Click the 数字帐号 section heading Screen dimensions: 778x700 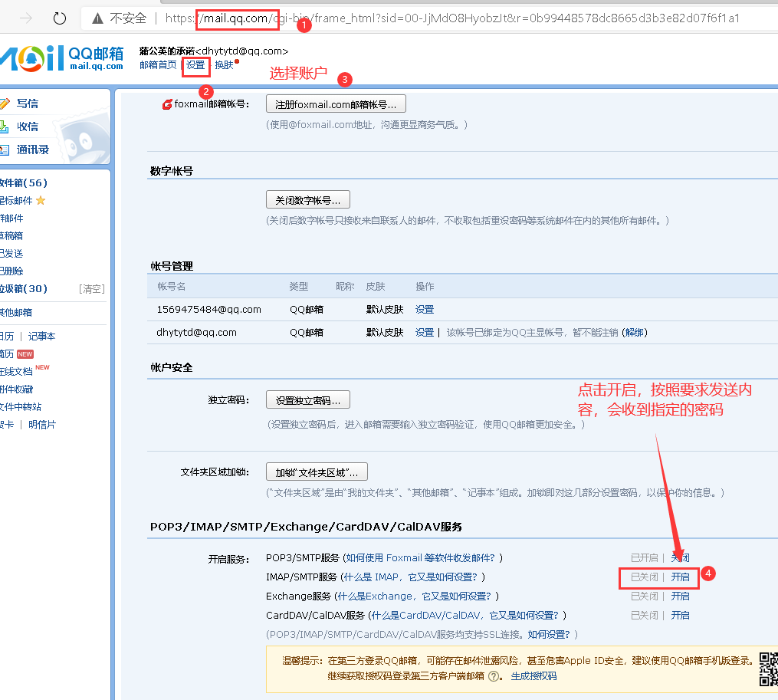(172, 171)
